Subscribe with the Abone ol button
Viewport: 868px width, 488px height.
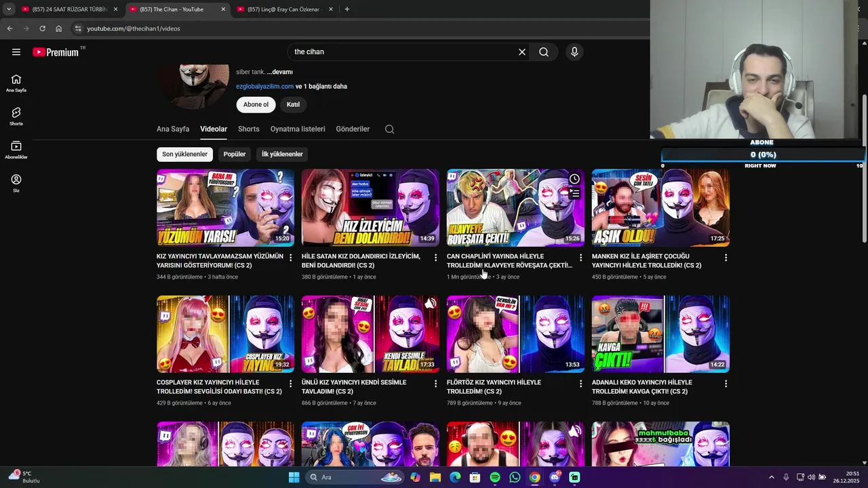[x=256, y=104]
